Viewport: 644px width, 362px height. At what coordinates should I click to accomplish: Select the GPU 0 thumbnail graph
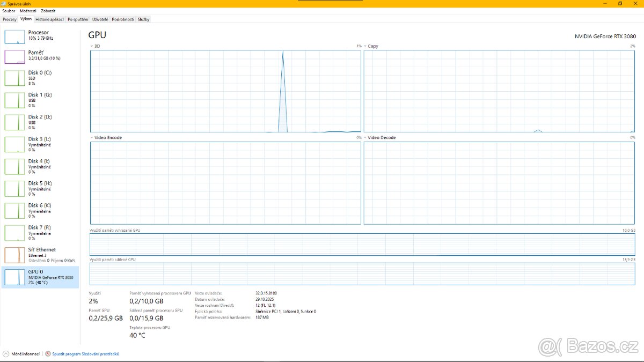tap(14, 277)
